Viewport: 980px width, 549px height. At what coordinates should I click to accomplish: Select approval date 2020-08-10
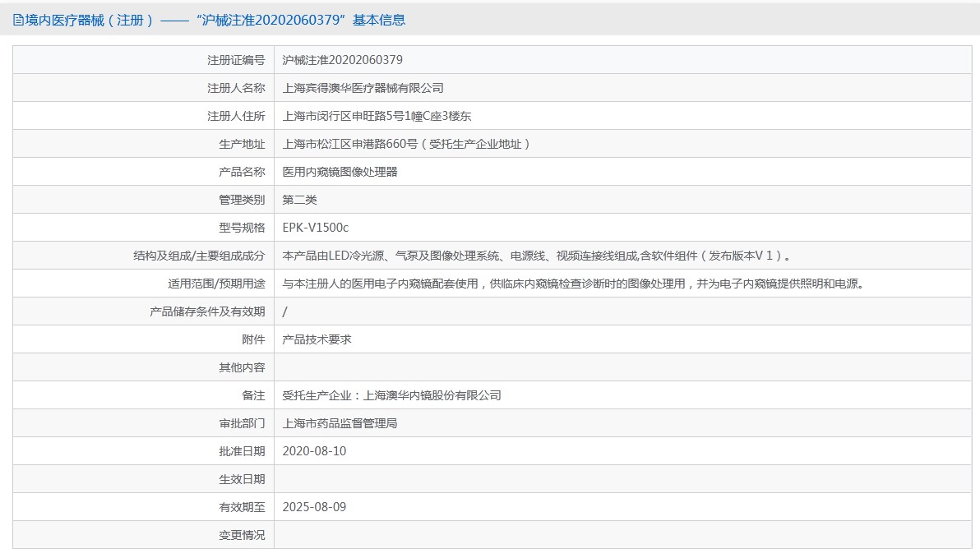[x=314, y=451]
